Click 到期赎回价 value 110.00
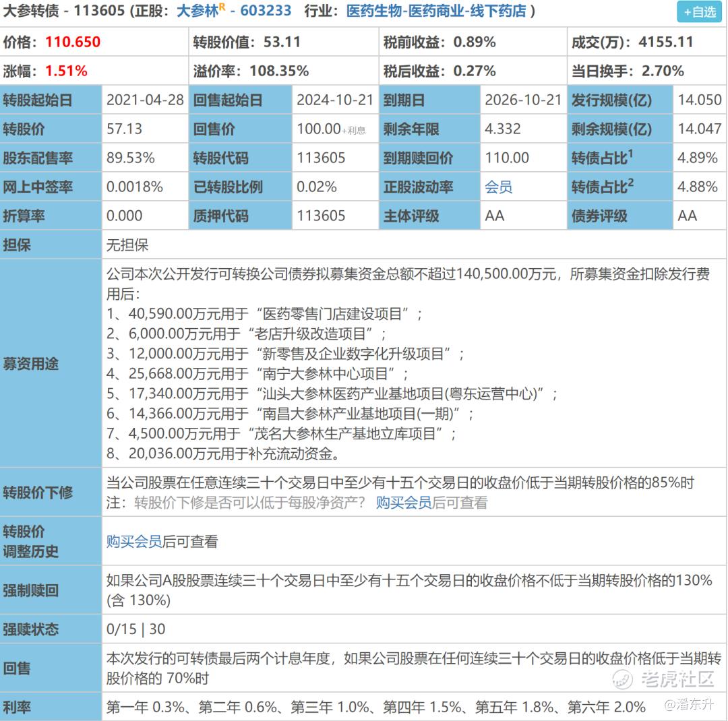The height and width of the screenshot is (721, 728). (507, 158)
